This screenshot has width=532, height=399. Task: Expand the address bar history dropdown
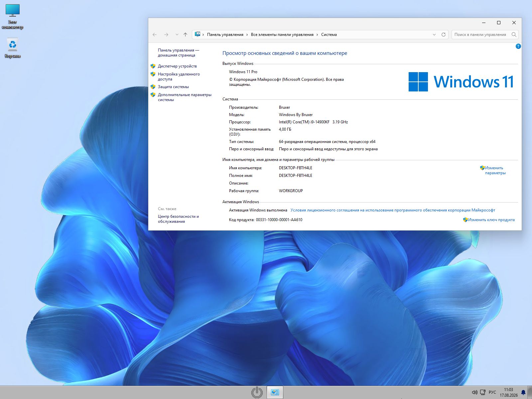coord(434,35)
